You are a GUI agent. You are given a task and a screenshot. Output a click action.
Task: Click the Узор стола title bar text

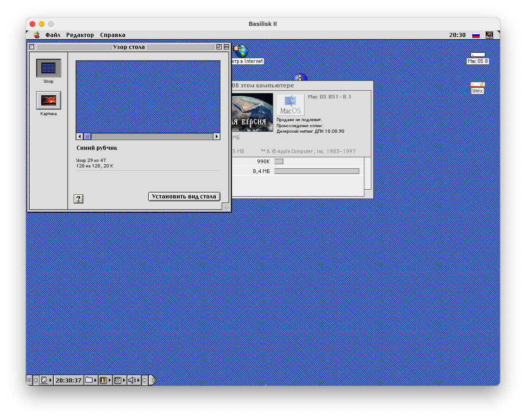click(129, 47)
